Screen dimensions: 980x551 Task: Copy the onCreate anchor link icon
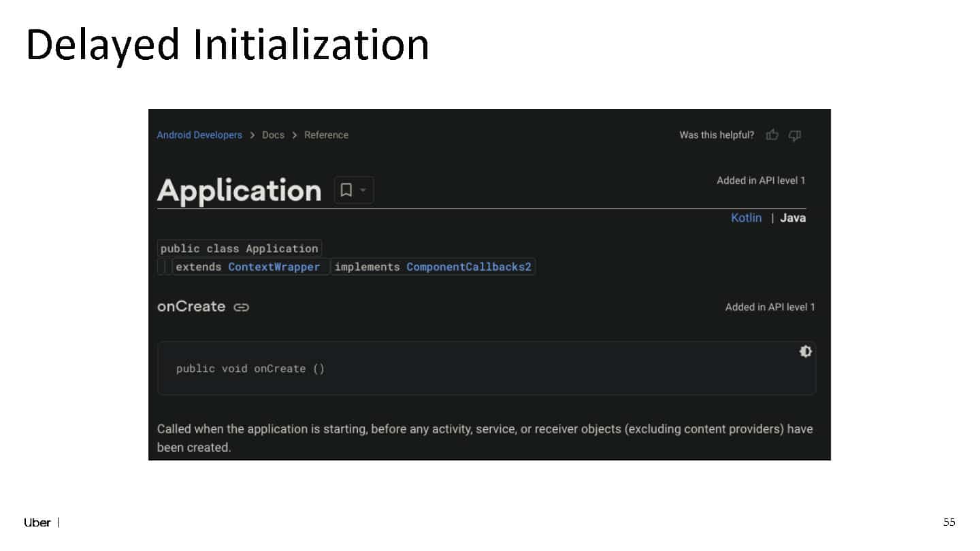tap(241, 307)
